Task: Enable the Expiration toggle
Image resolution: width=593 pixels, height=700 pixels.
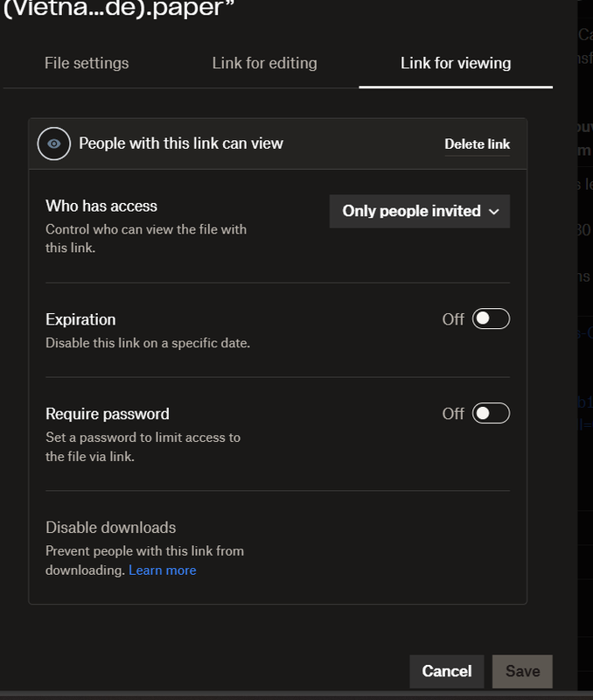Action: [x=491, y=319]
